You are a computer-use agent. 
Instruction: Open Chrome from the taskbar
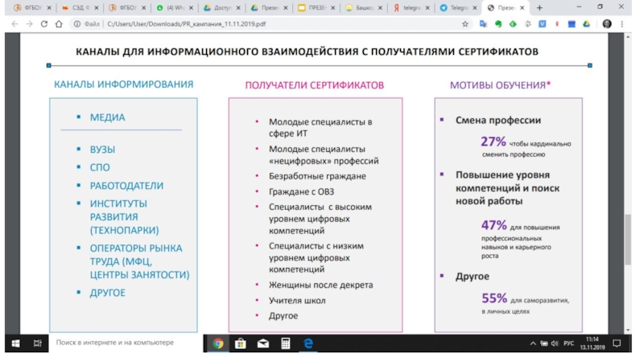pyautogui.click(x=218, y=343)
